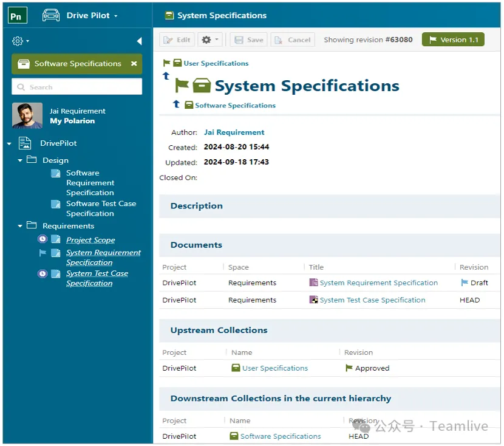Collapse the navigation sidebar arrow
504x446 pixels.
[139, 41]
